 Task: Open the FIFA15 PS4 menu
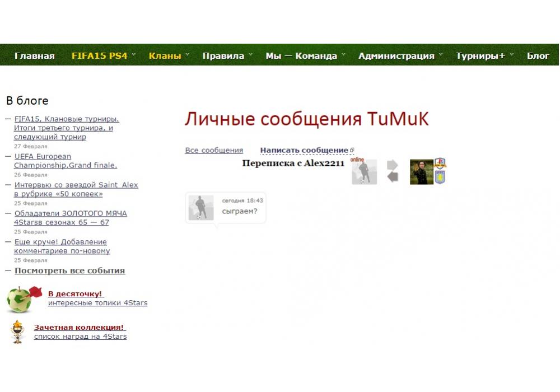click(x=99, y=55)
